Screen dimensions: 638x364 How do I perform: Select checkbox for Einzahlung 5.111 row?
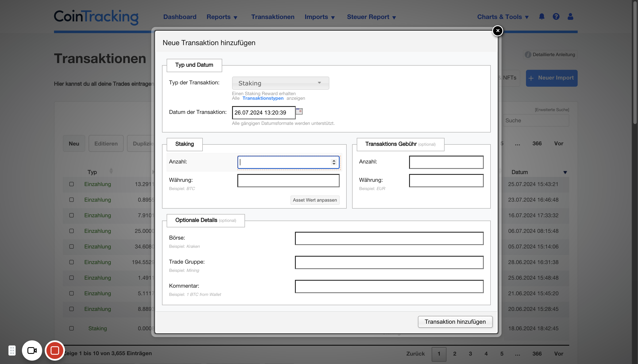click(72, 293)
